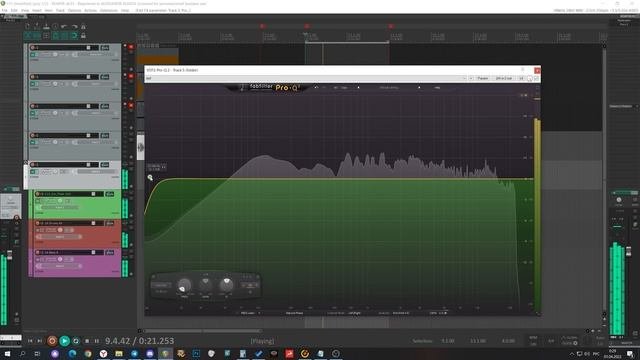The image size is (640, 360).
Task: Click the first red marker on the timeline
Action: point(262,26)
